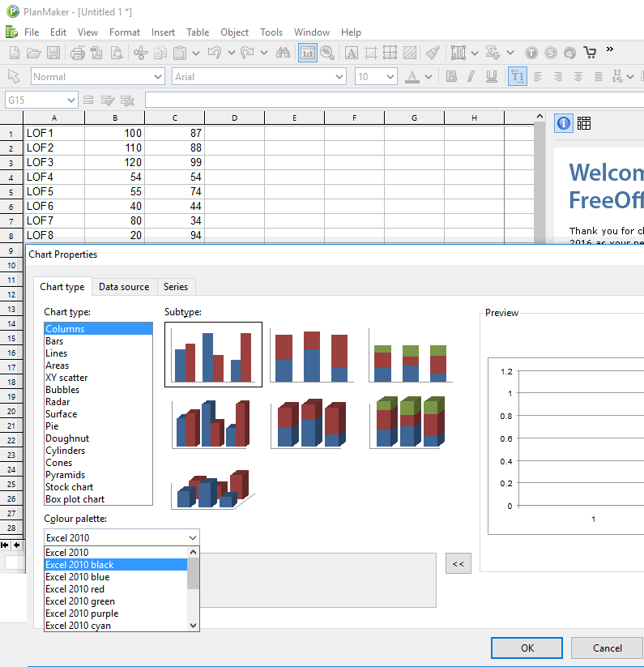The image size is (644, 667).
Task: Click the Cancel button
Action: point(607,648)
